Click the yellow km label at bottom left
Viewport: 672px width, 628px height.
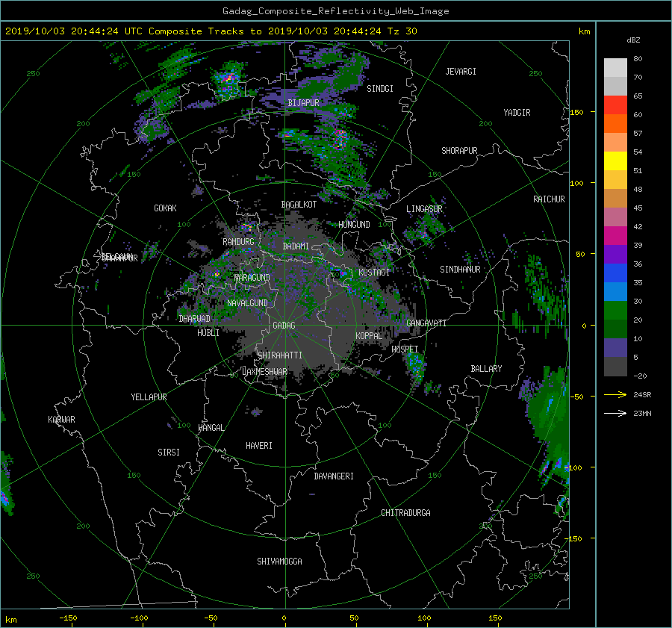click(x=11, y=620)
